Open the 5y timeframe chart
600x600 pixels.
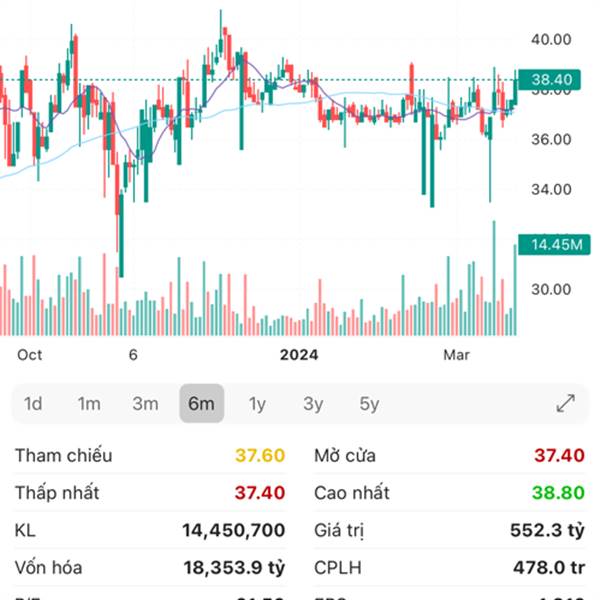click(369, 404)
